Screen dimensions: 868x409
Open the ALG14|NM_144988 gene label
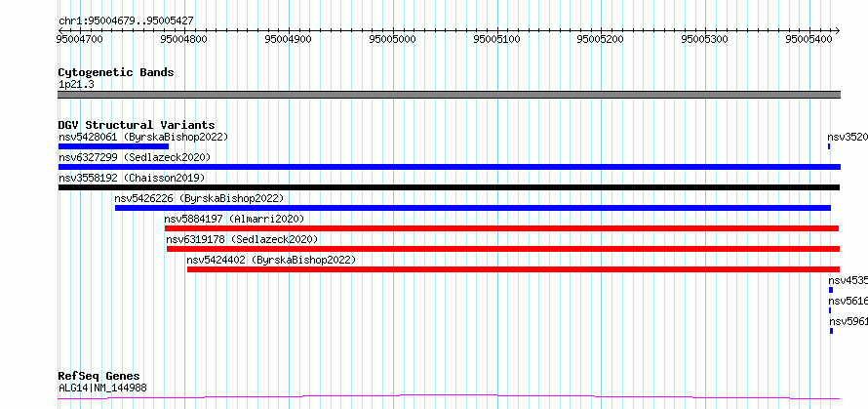[x=102, y=388]
